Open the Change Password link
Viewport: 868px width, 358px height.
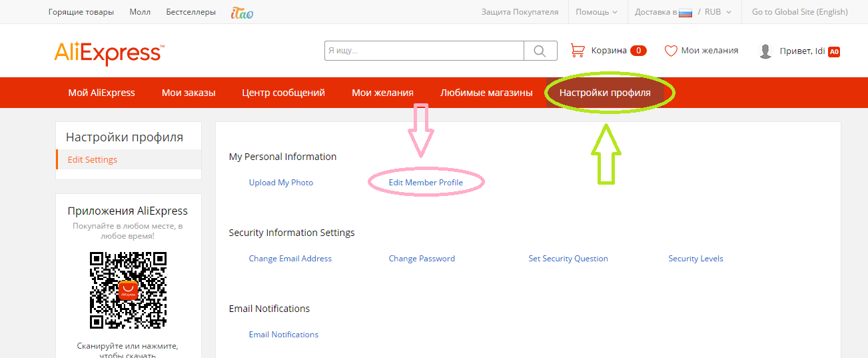(422, 259)
